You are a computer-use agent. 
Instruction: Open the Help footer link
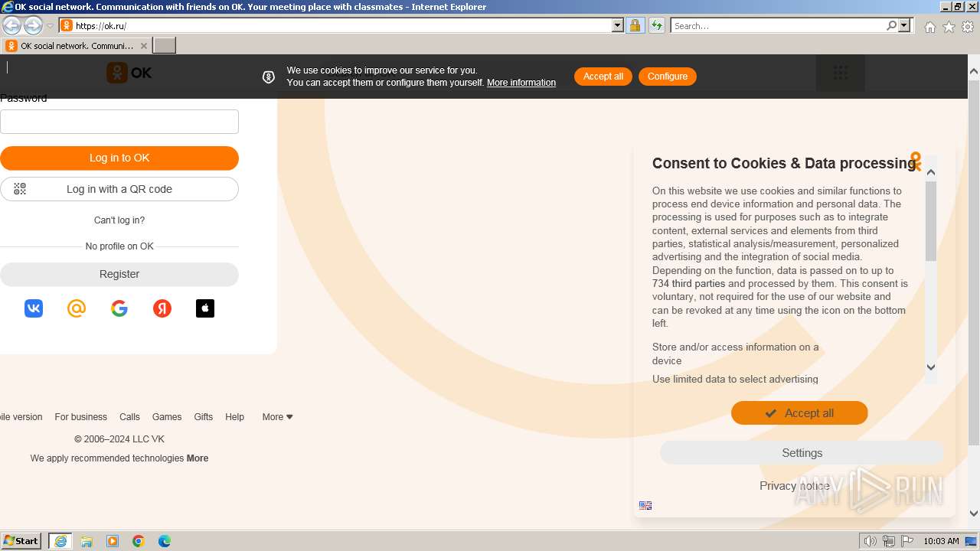click(x=234, y=417)
